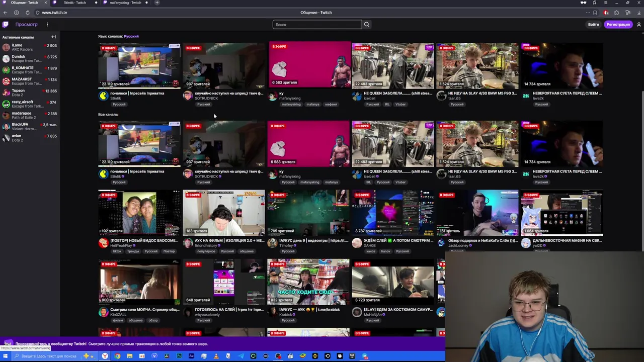The width and height of the screenshot is (644, 362).
Task: Open the browser extensions puzzle icon
Action: tap(617, 13)
